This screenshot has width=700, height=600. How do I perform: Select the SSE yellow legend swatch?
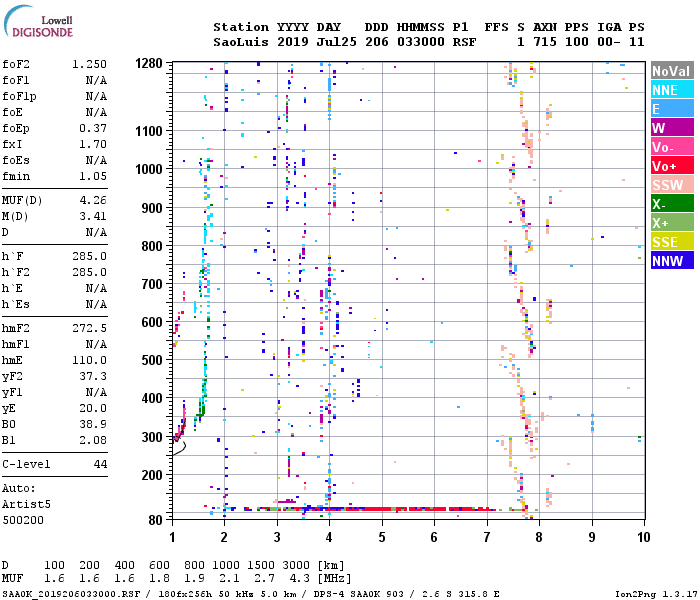[x=672, y=242]
